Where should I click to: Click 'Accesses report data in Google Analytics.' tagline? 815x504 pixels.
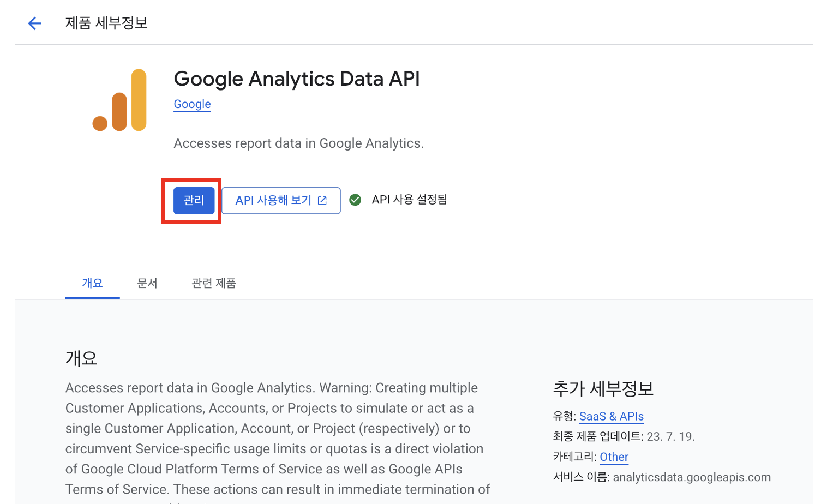click(298, 143)
